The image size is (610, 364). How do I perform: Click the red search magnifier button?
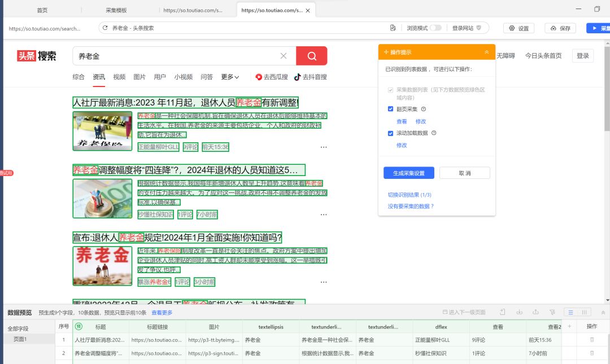pyautogui.click(x=312, y=56)
